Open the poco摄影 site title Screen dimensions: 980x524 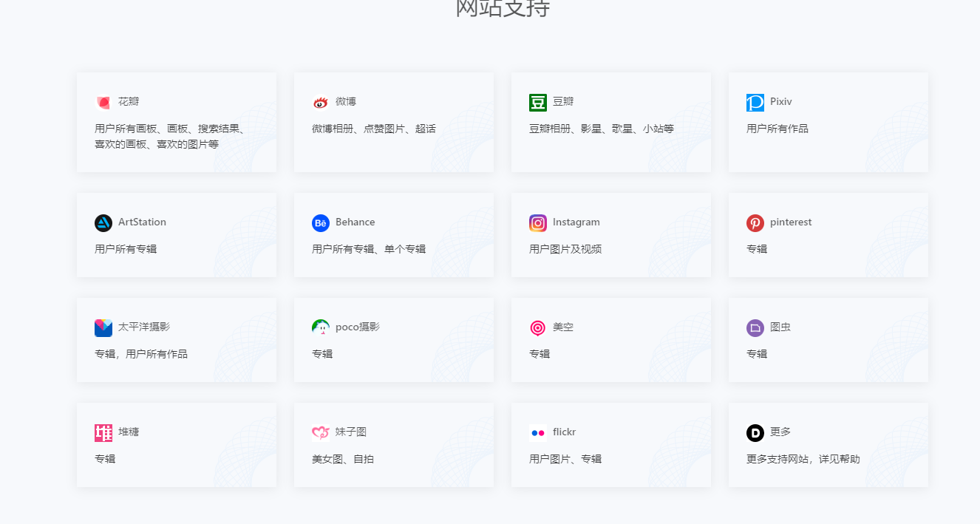[358, 327]
